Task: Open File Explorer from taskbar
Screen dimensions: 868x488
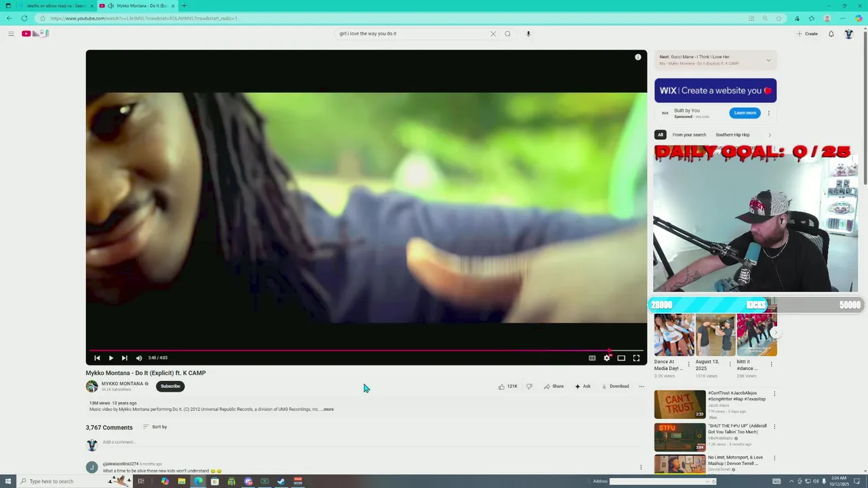Action: (x=182, y=481)
